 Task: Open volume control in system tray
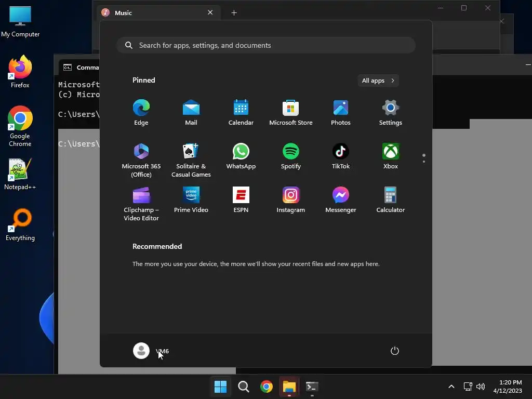481,387
